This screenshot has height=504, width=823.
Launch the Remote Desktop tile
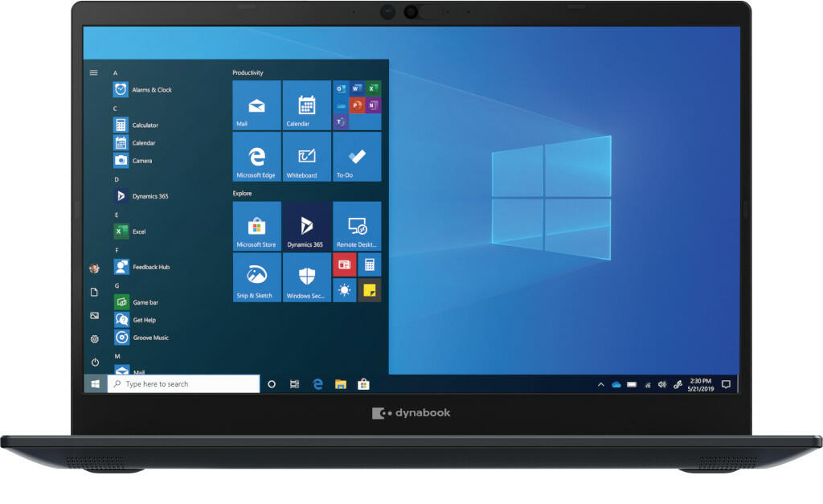[x=357, y=226]
